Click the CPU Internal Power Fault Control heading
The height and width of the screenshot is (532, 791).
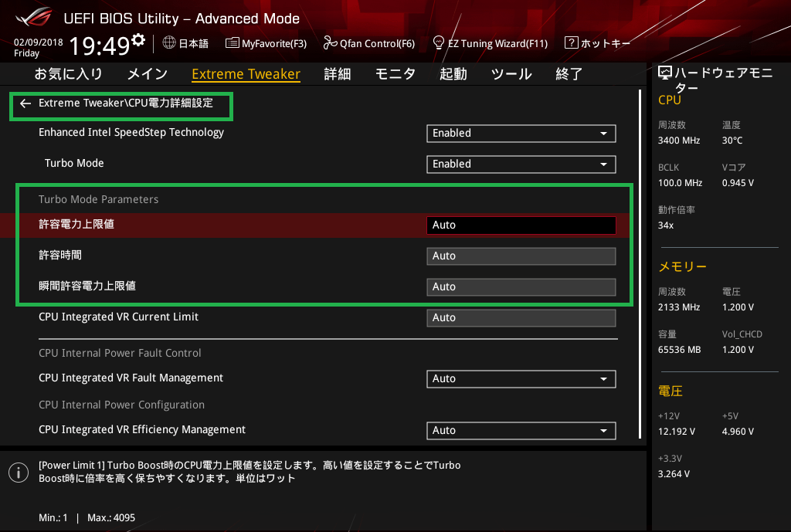(120, 353)
